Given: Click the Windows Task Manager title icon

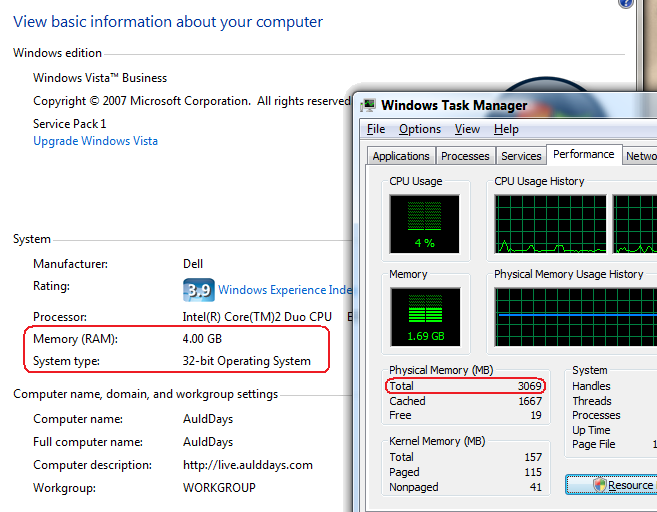Looking at the screenshot, I should (x=368, y=105).
